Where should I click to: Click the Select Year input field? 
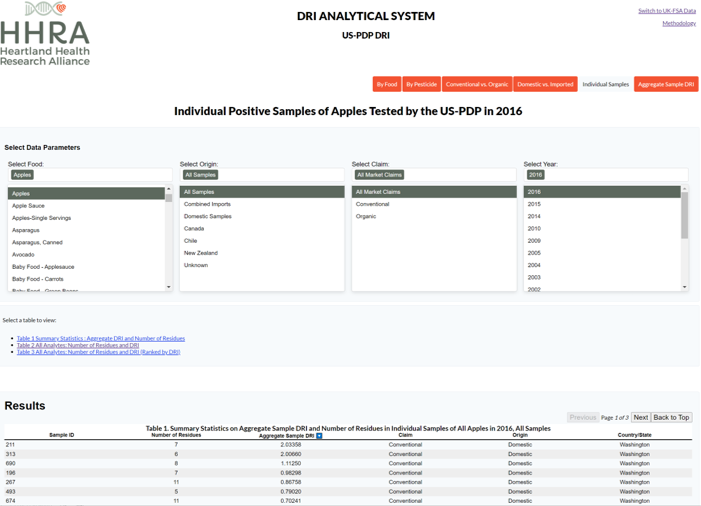(x=606, y=175)
